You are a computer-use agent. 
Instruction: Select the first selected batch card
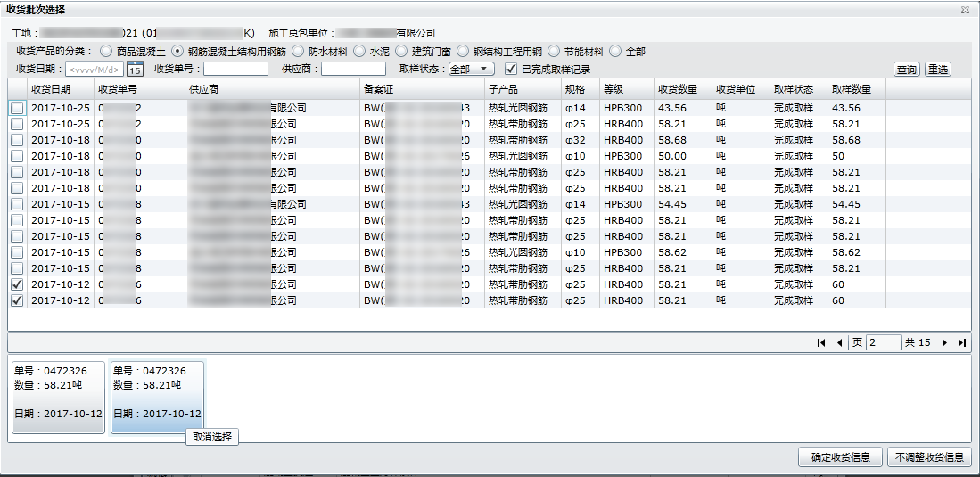coord(58,397)
